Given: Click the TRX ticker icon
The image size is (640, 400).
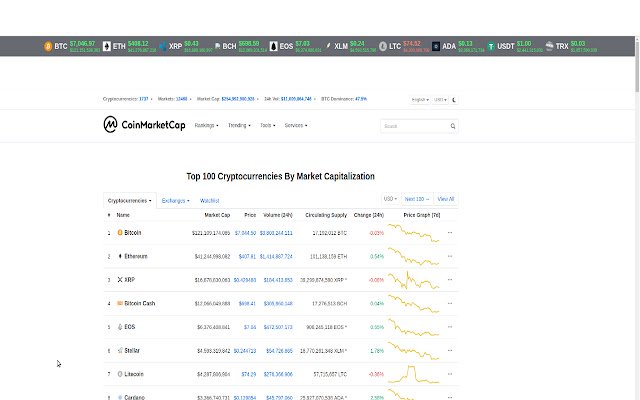Looking at the screenshot, I should pos(549,46).
